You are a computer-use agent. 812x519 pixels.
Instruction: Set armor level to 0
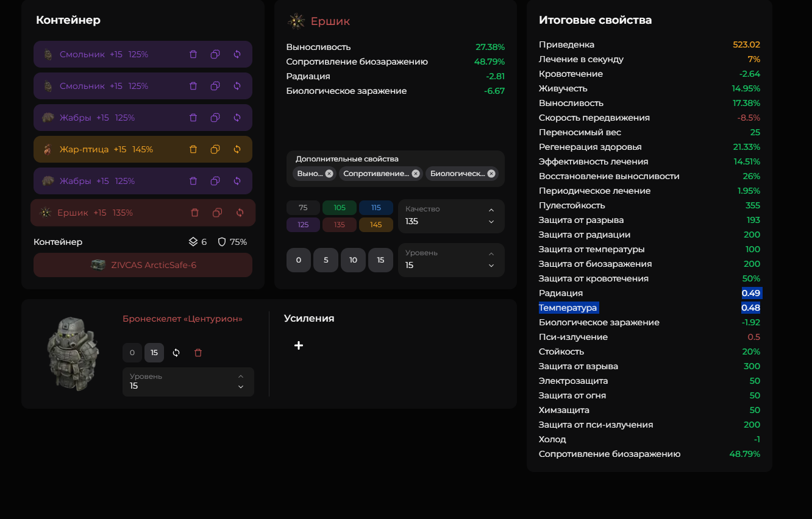pyautogui.click(x=132, y=353)
